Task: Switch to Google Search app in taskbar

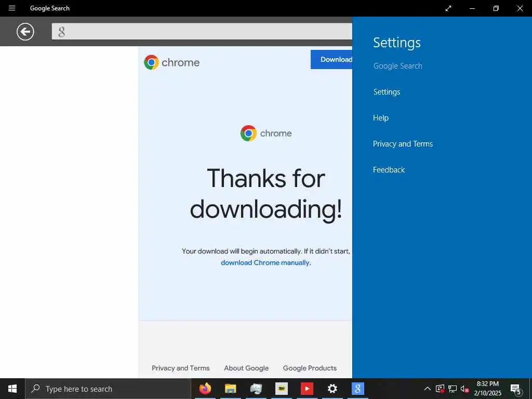Action: 357,389
